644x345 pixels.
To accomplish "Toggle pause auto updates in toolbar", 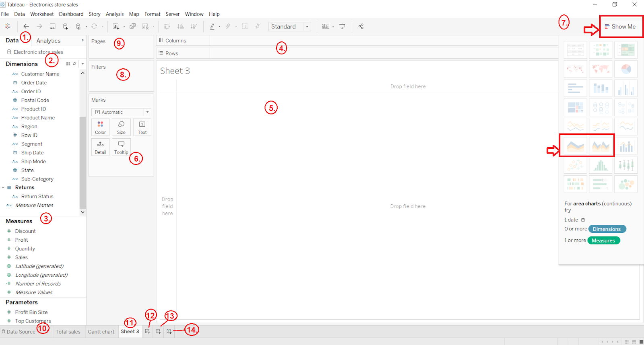I will point(78,27).
